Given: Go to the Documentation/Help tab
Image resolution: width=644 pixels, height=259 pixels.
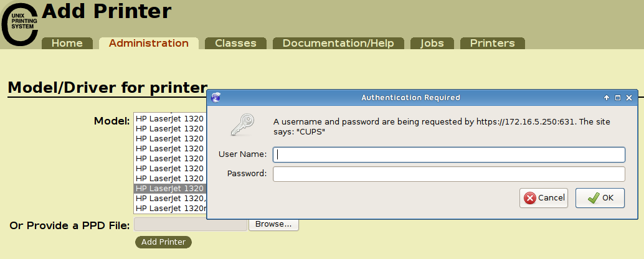Looking at the screenshot, I should click(x=338, y=43).
